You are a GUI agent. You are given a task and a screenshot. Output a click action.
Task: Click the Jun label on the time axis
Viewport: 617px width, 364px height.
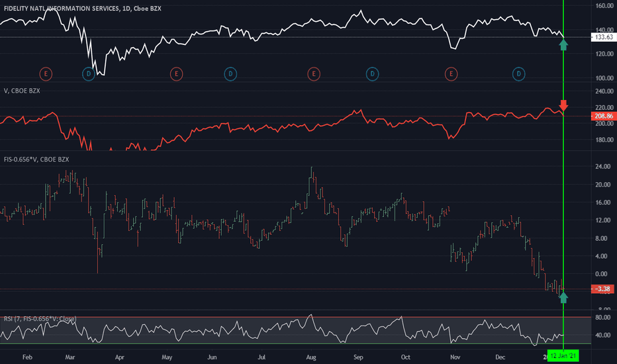click(x=212, y=357)
